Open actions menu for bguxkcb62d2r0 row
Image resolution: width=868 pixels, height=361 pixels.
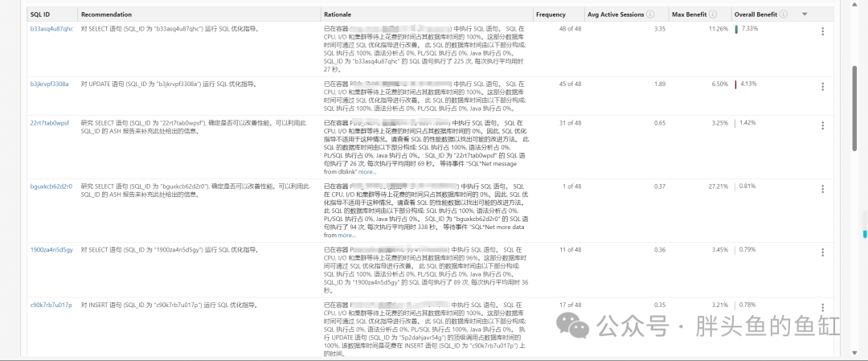[x=823, y=190]
